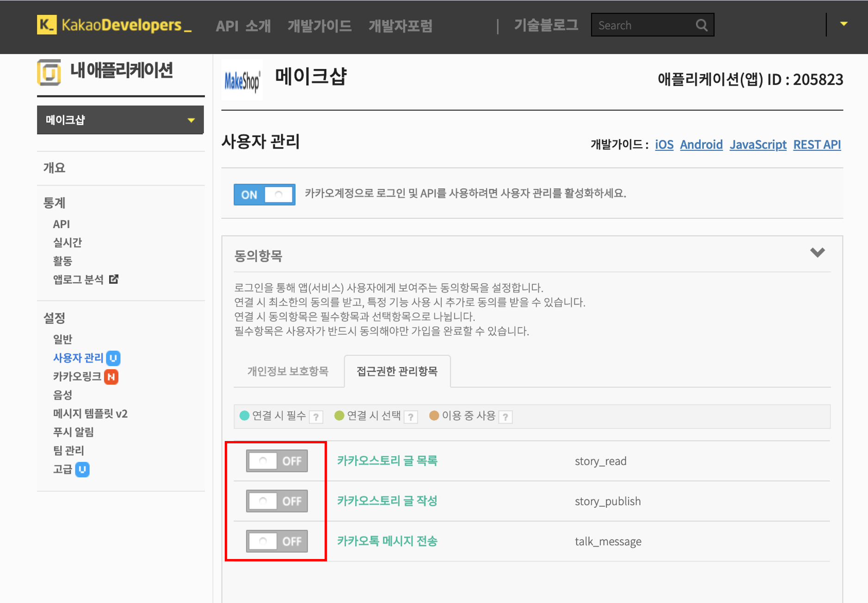Open 활동 statistics in sidebar

click(x=63, y=261)
